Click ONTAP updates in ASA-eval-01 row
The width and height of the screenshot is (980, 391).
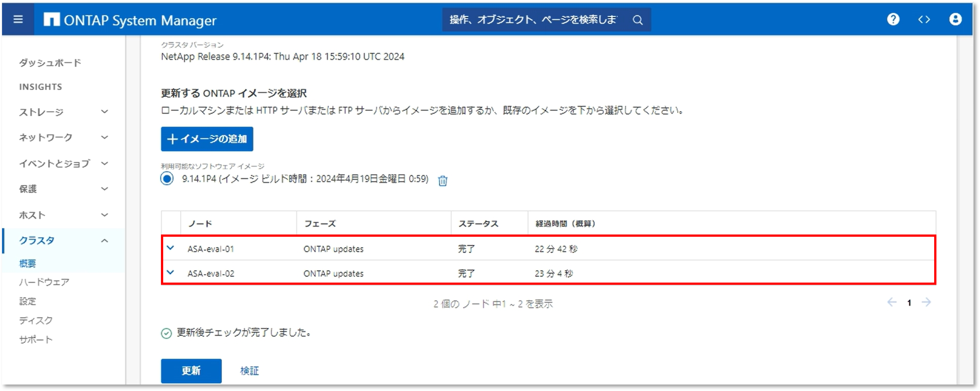(x=333, y=249)
